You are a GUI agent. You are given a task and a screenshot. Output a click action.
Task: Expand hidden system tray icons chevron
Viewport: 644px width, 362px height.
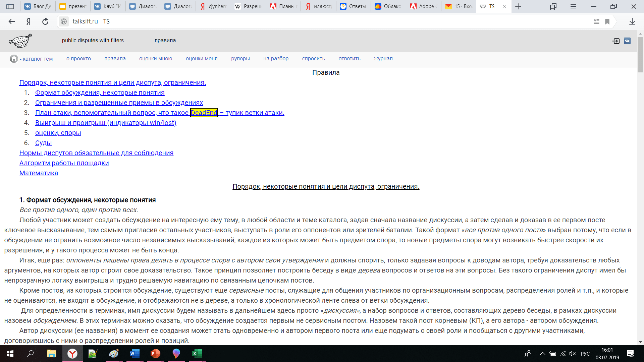(x=542, y=354)
